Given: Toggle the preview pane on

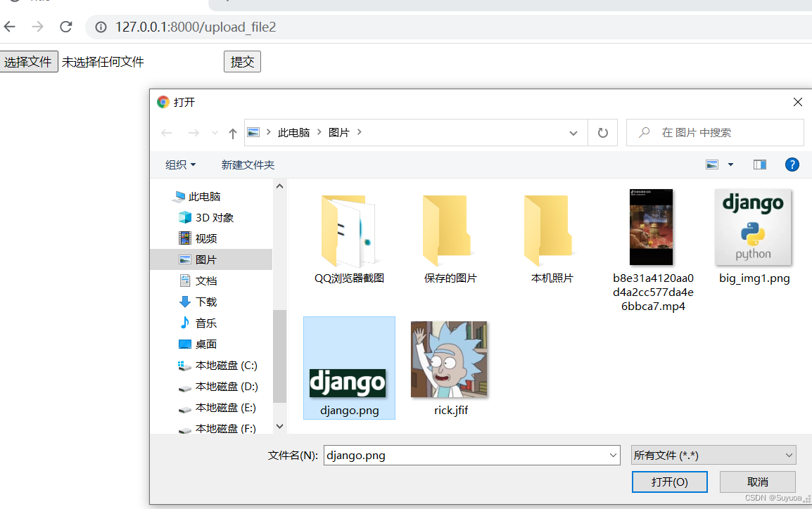Looking at the screenshot, I should 759,165.
